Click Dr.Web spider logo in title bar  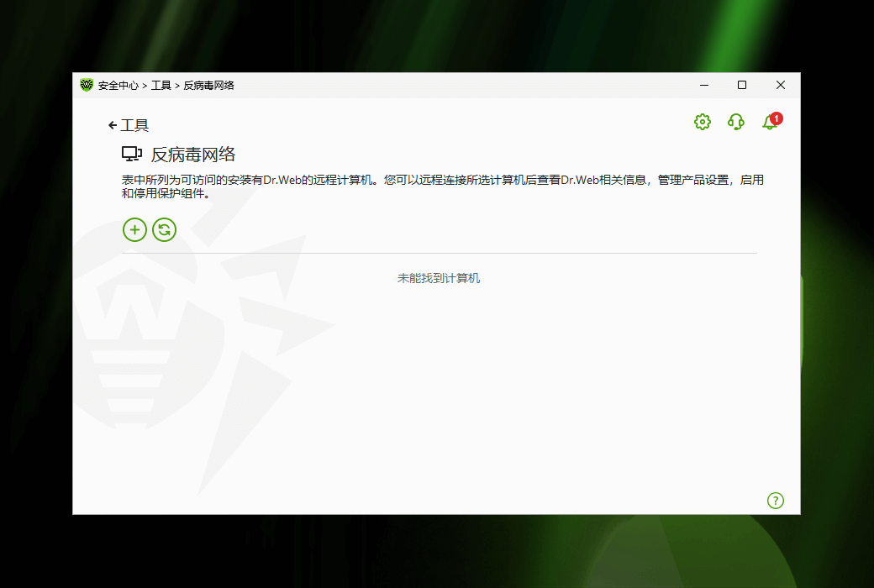pos(87,85)
